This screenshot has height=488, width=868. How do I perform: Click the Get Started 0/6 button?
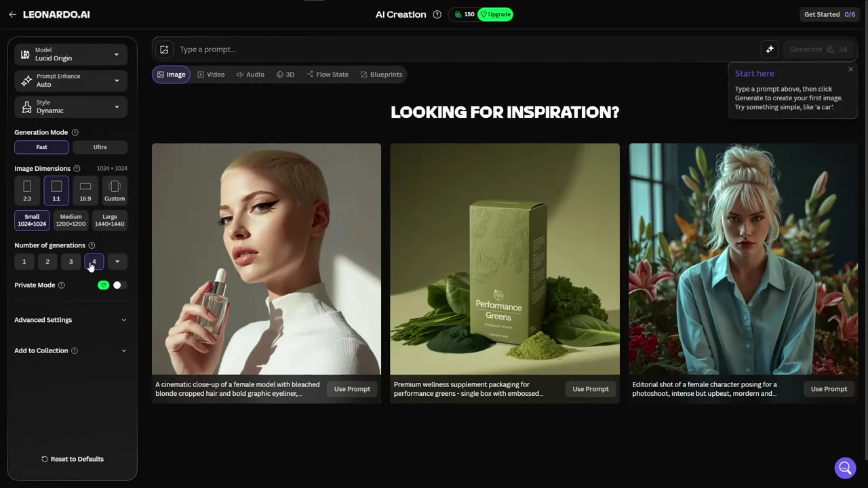tap(830, 14)
